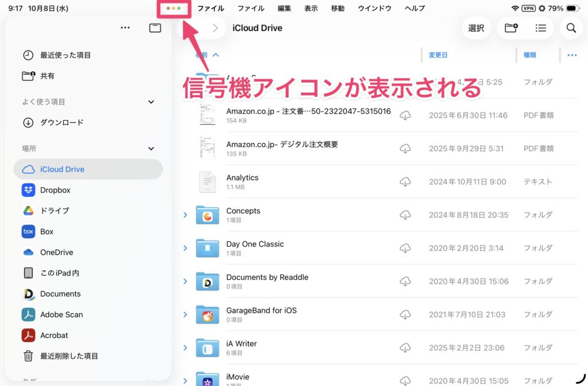
Task: Select the OneDrive sidebar location
Action: click(56, 252)
